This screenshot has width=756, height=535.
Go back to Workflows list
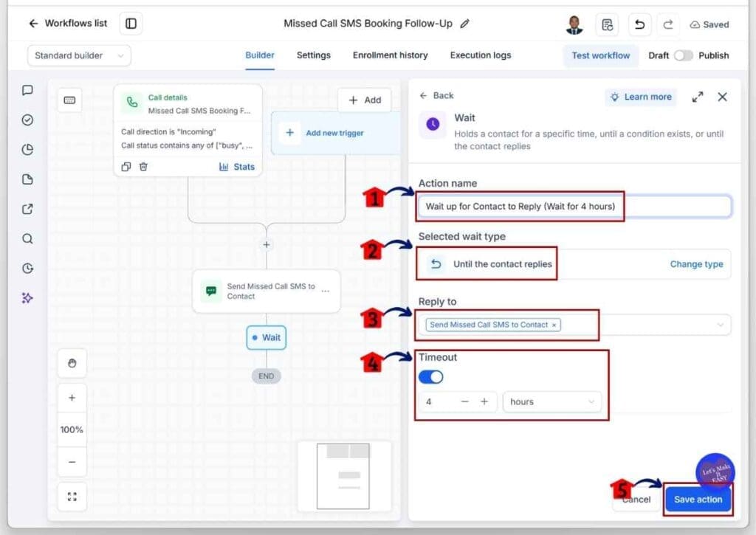(x=68, y=23)
